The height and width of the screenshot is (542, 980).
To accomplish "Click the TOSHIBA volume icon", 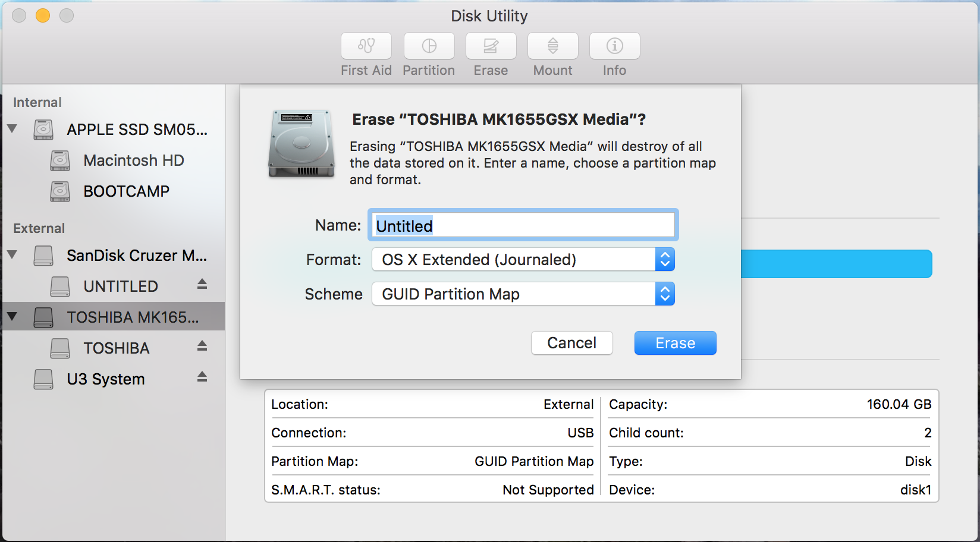I will pyautogui.click(x=60, y=348).
